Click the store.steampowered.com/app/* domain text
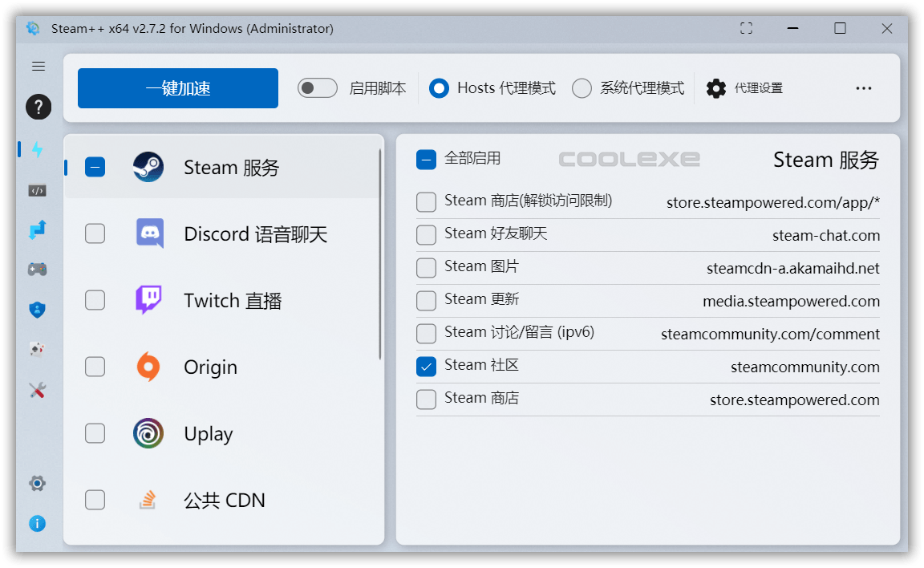The image size is (924, 568). (x=773, y=203)
